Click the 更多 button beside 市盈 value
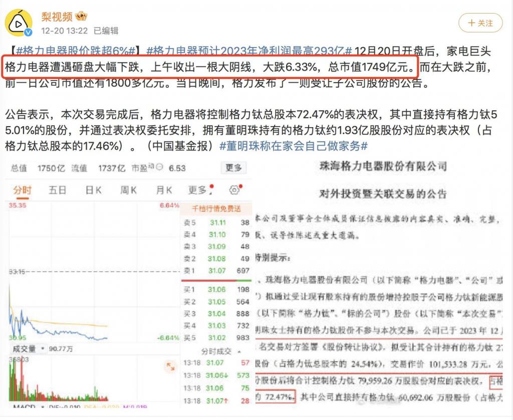Image resolution: width=513 pixels, height=420 pixels. pyautogui.click(x=233, y=168)
